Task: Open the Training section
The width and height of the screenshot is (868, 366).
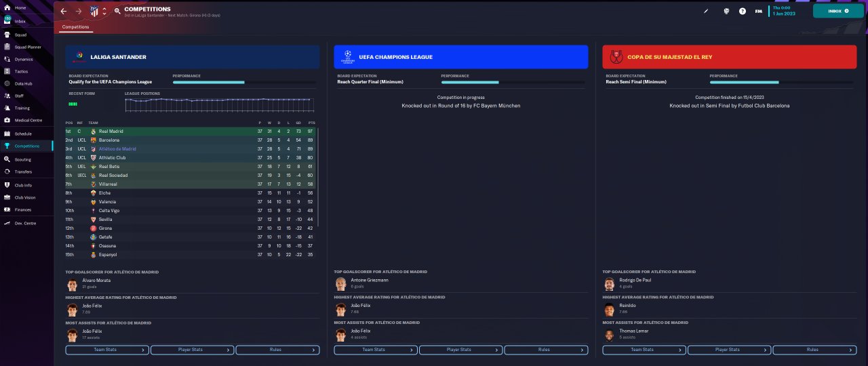Action: [26, 108]
